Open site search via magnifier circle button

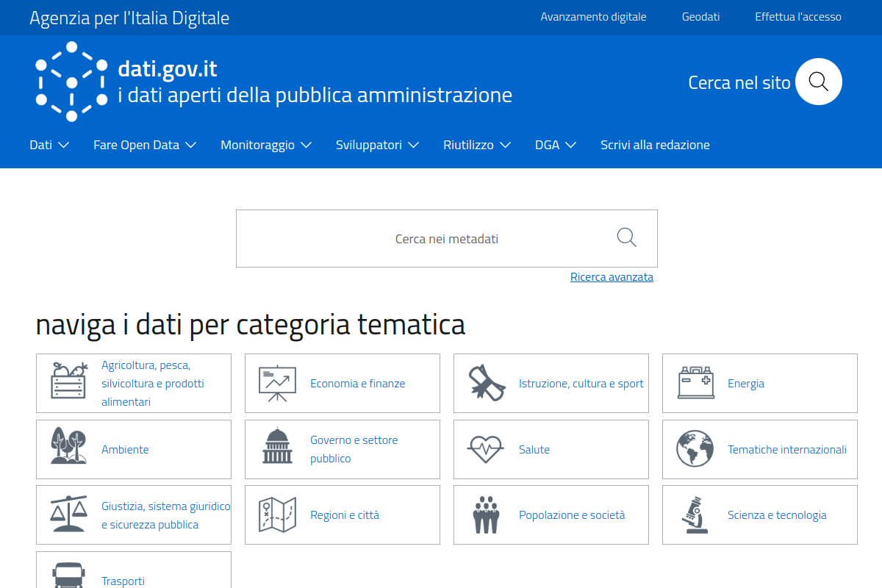click(819, 82)
